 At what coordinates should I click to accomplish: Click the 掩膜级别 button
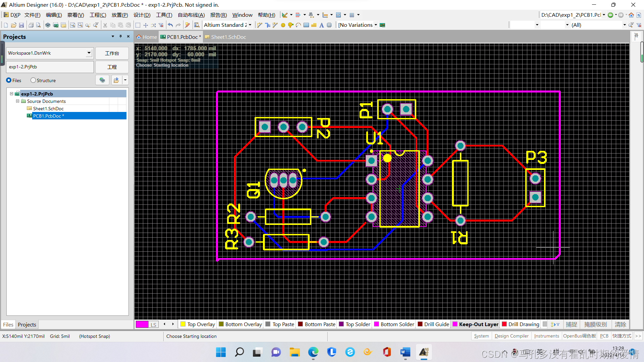(x=595, y=324)
